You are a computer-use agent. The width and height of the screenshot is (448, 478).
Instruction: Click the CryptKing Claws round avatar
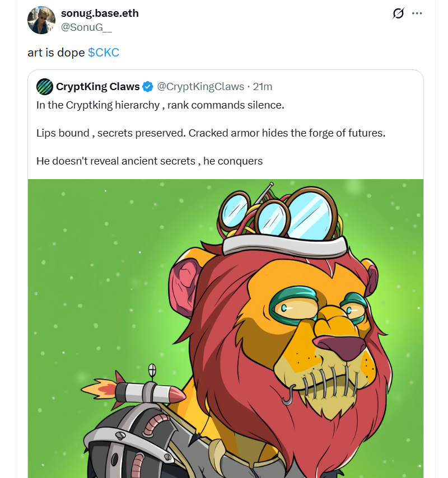coord(45,87)
